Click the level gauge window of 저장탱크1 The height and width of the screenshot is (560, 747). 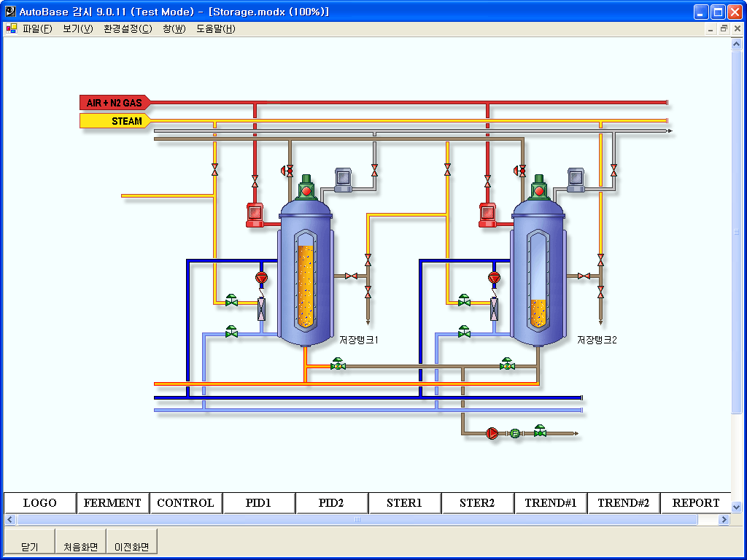point(306,281)
